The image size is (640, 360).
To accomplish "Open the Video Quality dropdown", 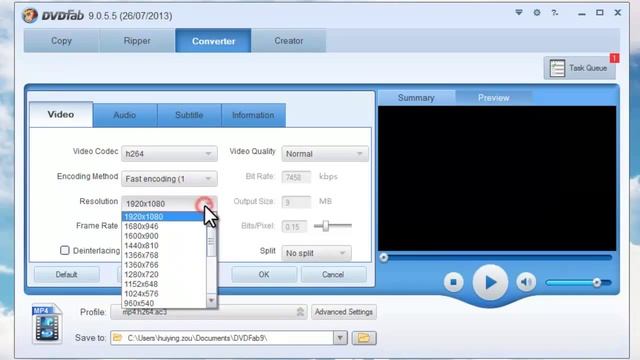I will click(x=324, y=154).
